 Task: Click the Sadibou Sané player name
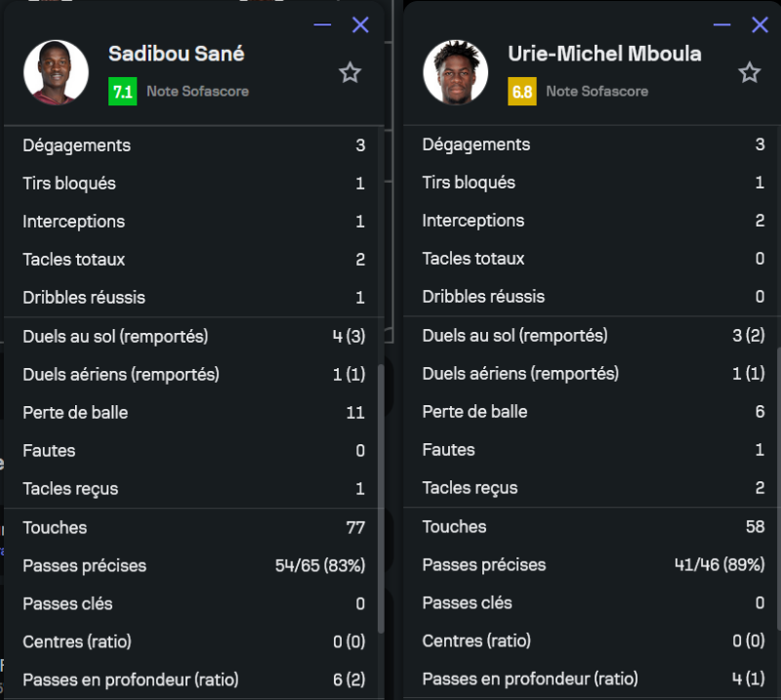coord(177,54)
